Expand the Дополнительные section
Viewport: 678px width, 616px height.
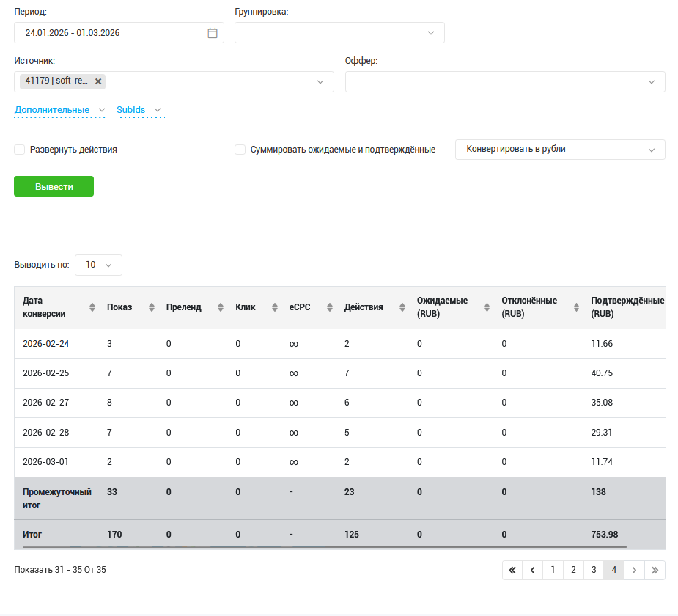pos(60,110)
